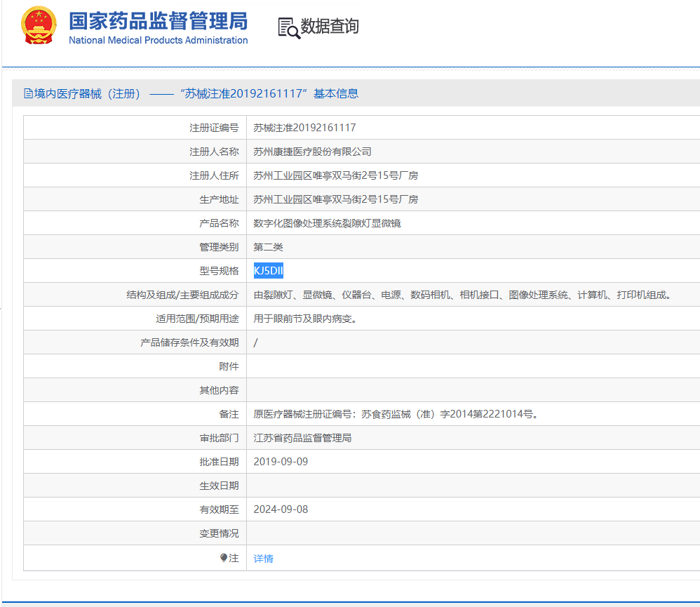Click the 结构及组成/主要组成成分 label
The image size is (700, 607).
(x=182, y=295)
